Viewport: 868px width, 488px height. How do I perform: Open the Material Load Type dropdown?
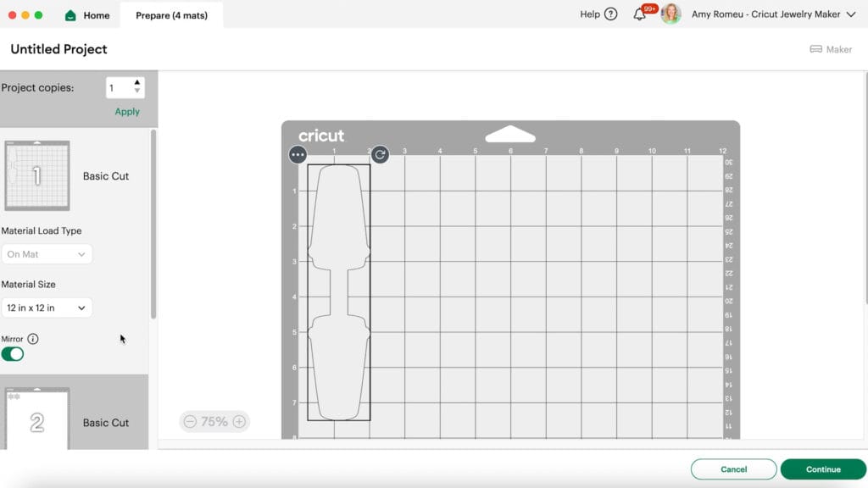click(x=47, y=254)
